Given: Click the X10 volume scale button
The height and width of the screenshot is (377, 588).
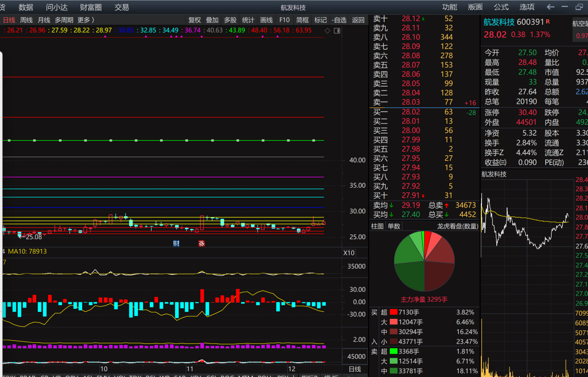Looking at the screenshot, I should pyautogui.click(x=349, y=253).
